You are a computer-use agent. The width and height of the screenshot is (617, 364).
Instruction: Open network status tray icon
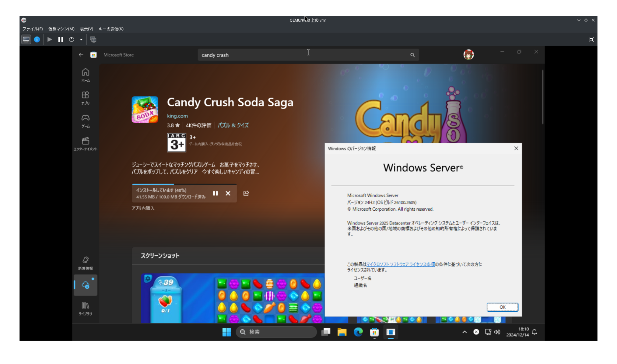488,332
